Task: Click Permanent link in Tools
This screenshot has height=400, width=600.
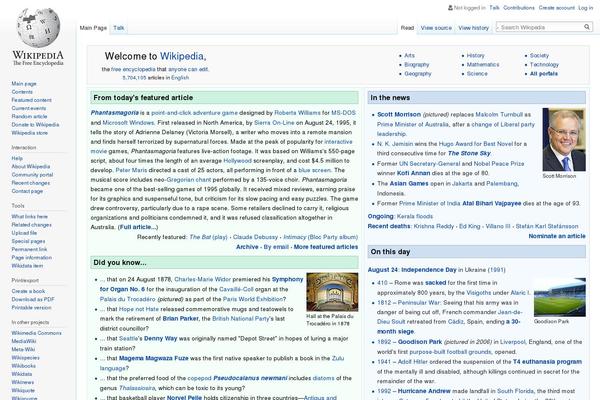Action: 29,249
